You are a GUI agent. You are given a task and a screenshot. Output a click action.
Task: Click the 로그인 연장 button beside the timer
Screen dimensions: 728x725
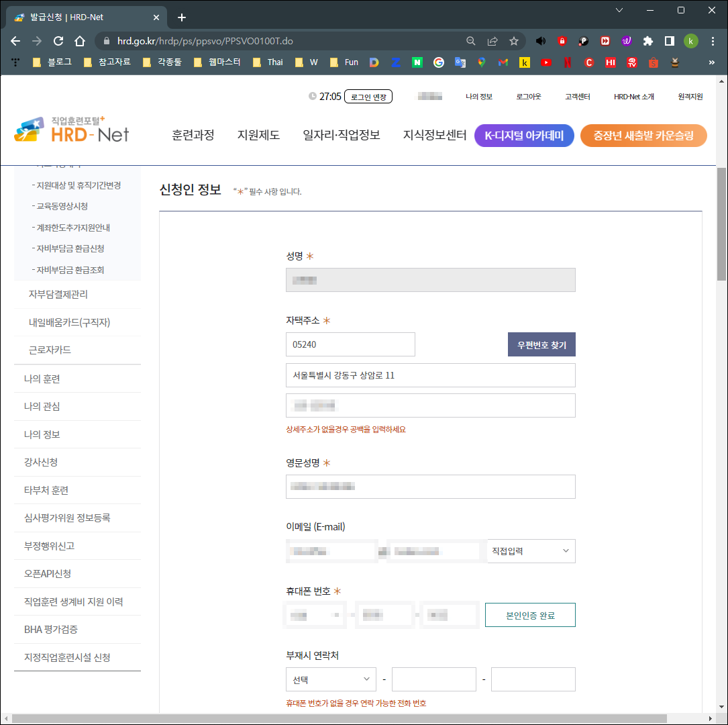point(368,96)
